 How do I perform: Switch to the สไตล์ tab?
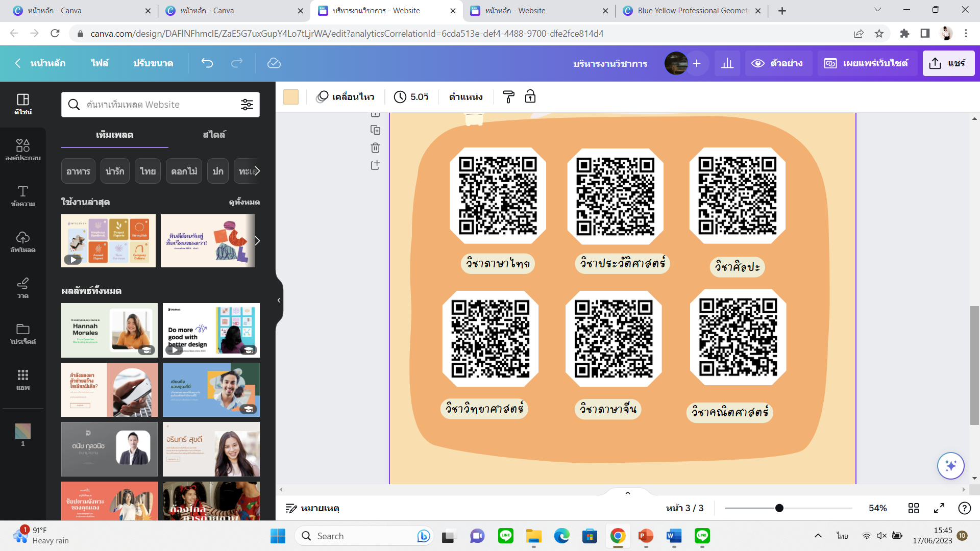pos(214,135)
